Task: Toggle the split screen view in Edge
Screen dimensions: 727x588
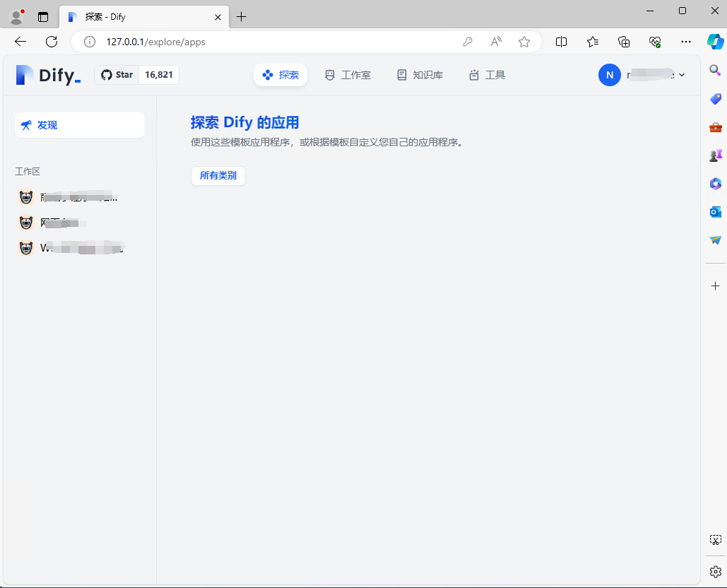Action: [x=561, y=42]
